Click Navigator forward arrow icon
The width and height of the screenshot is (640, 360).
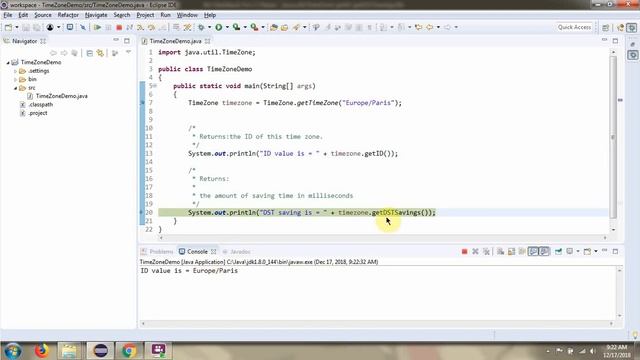click(x=64, y=53)
